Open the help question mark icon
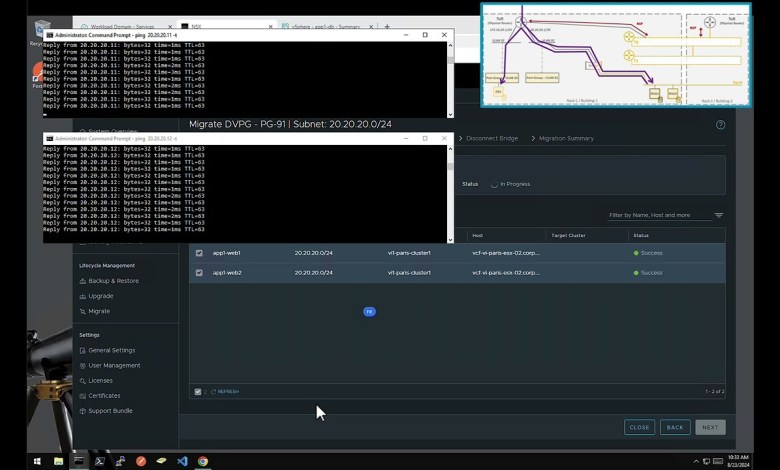The height and width of the screenshot is (470, 780). pos(720,125)
